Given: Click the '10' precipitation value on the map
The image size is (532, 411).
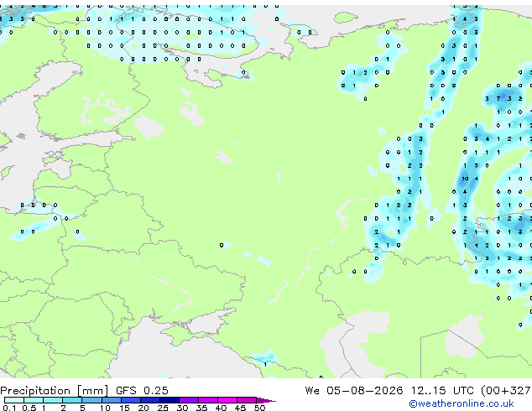Looking at the screenshot, I should click(x=465, y=179).
